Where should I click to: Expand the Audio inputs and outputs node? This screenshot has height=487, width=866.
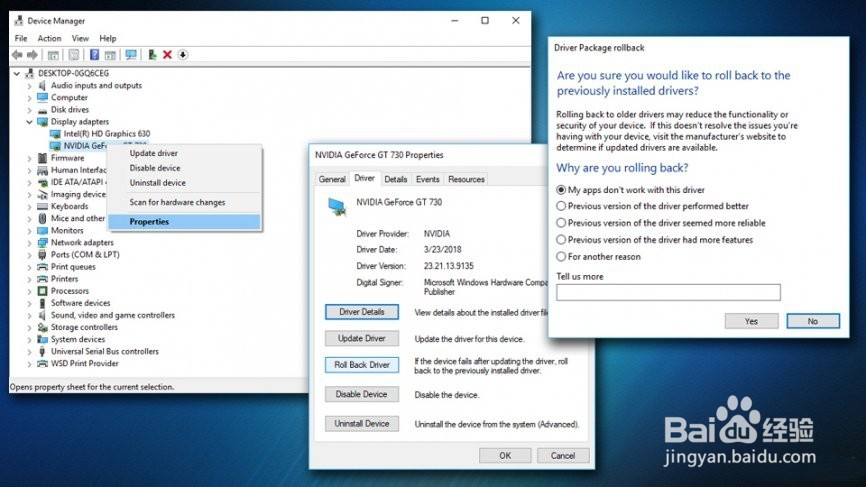click(29, 86)
